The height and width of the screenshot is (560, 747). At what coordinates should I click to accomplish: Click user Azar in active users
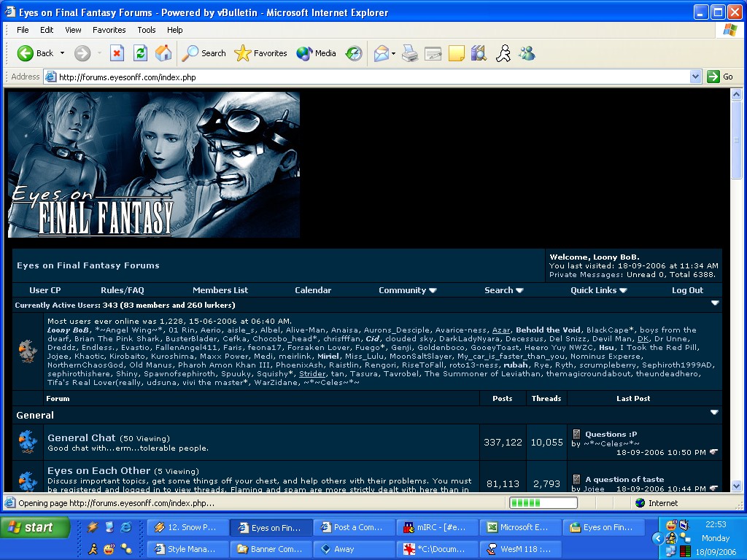(500, 330)
